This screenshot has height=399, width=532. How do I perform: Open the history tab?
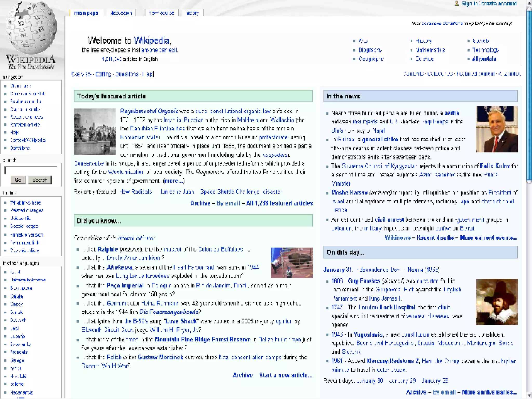pos(192,13)
